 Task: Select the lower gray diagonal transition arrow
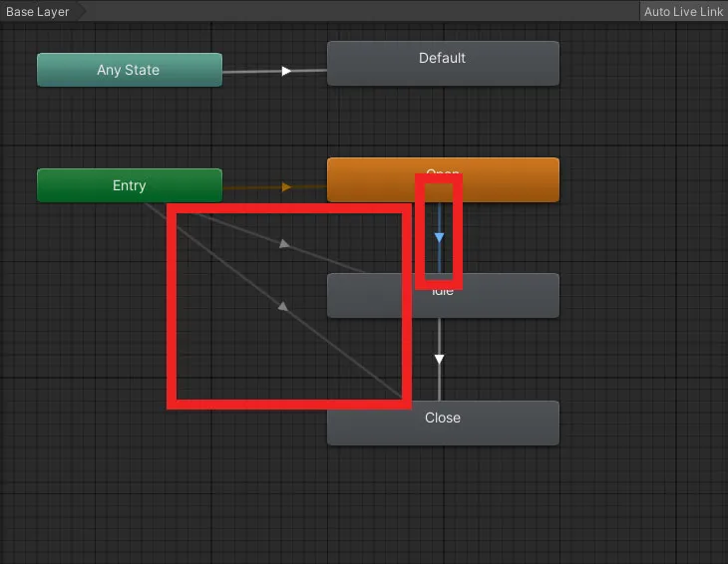pos(282,307)
